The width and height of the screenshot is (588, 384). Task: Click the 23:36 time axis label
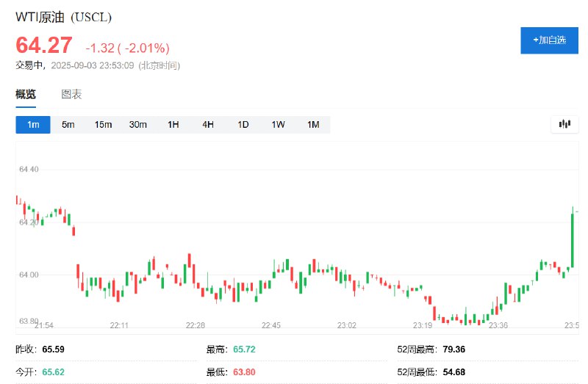click(498, 325)
